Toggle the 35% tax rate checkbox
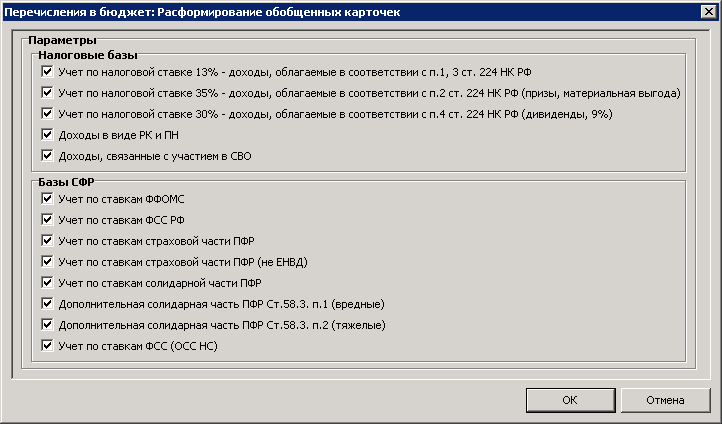The image size is (722, 424). pos(47,93)
